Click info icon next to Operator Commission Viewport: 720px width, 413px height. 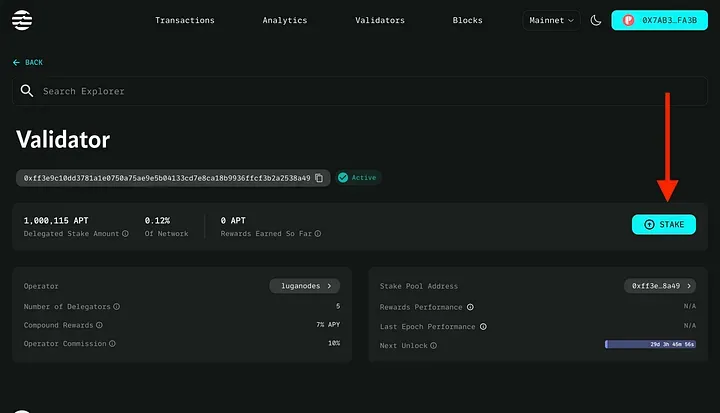112,344
